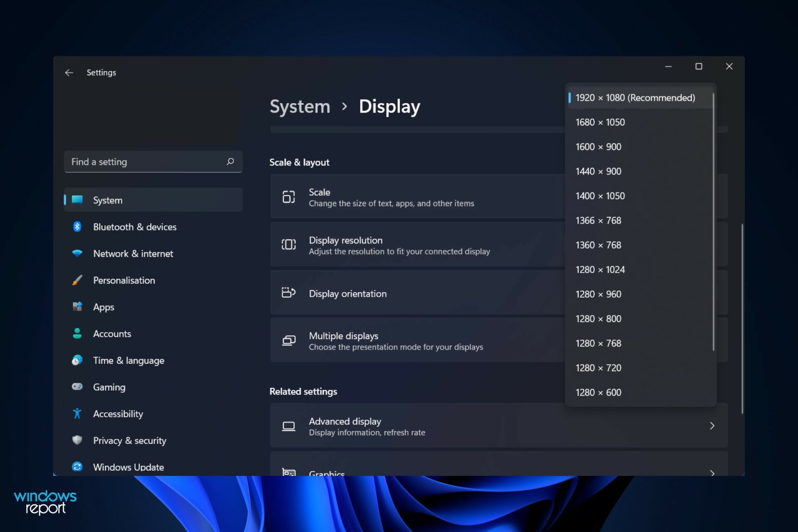Click the Windows Update refresh icon
Image resolution: width=798 pixels, height=532 pixels.
(x=77, y=467)
